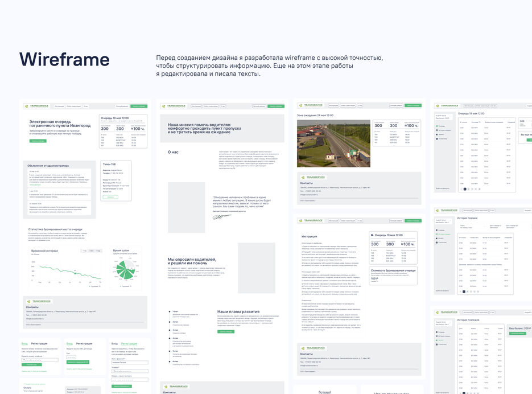Image resolution: width=532 pixels, height=394 pixels.
Task: Click the Transservice logo in the home page header
Action: point(37,106)
